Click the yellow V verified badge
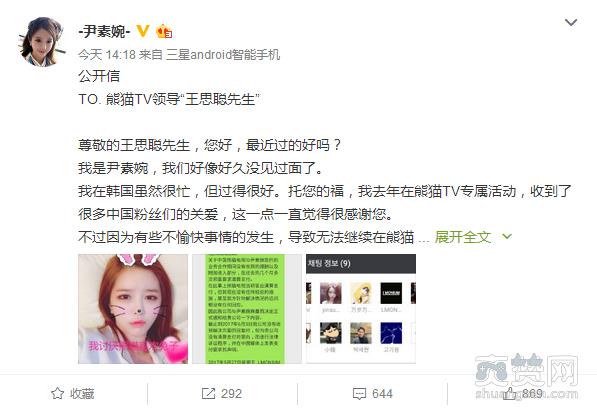The height and width of the screenshot is (412, 597). coord(143,31)
